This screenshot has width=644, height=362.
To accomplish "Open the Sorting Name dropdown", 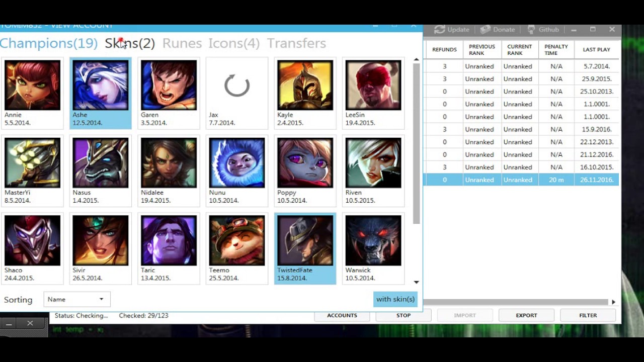I will [77, 299].
